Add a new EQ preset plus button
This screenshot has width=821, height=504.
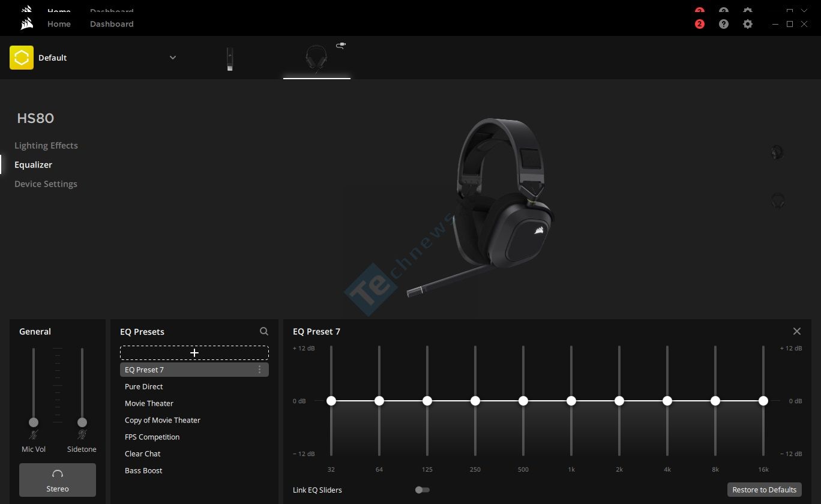pyautogui.click(x=194, y=353)
